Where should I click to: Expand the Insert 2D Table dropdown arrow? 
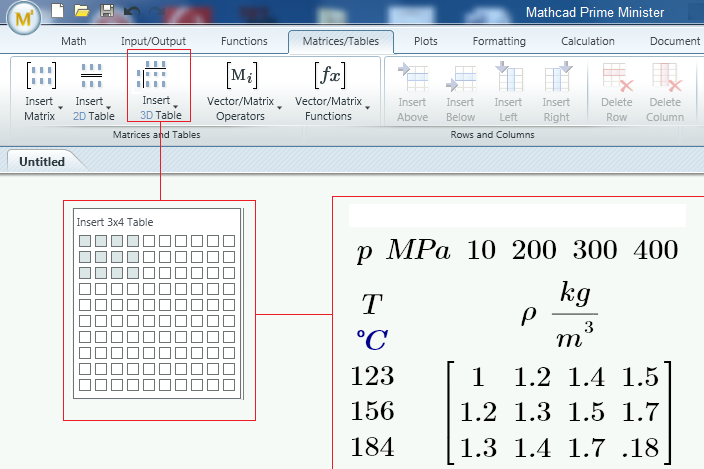pos(108,108)
